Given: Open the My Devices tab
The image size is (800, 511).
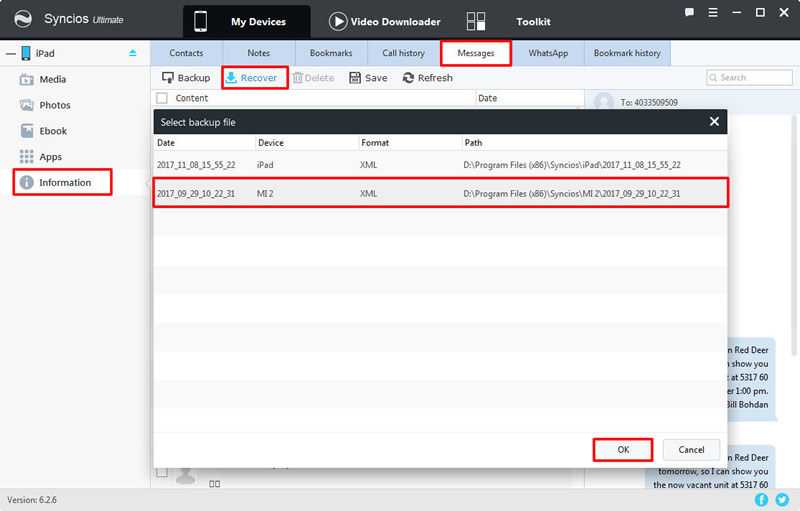Looking at the screenshot, I should (246, 21).
